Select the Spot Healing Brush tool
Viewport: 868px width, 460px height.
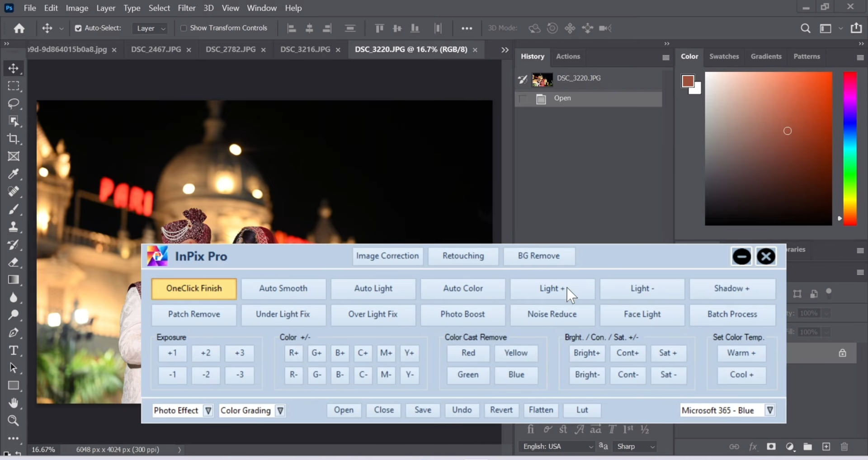pos(14,192)
